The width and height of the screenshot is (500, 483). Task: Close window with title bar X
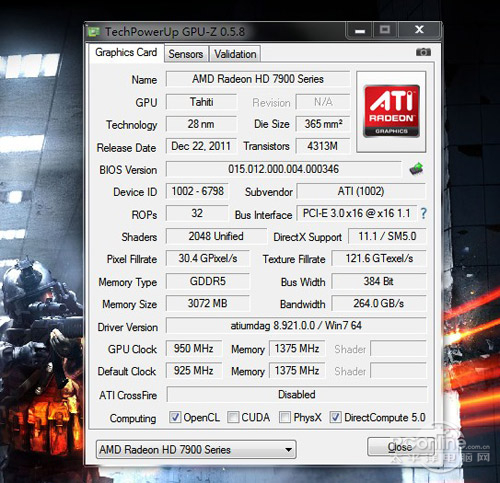click(x=419, y=30)
